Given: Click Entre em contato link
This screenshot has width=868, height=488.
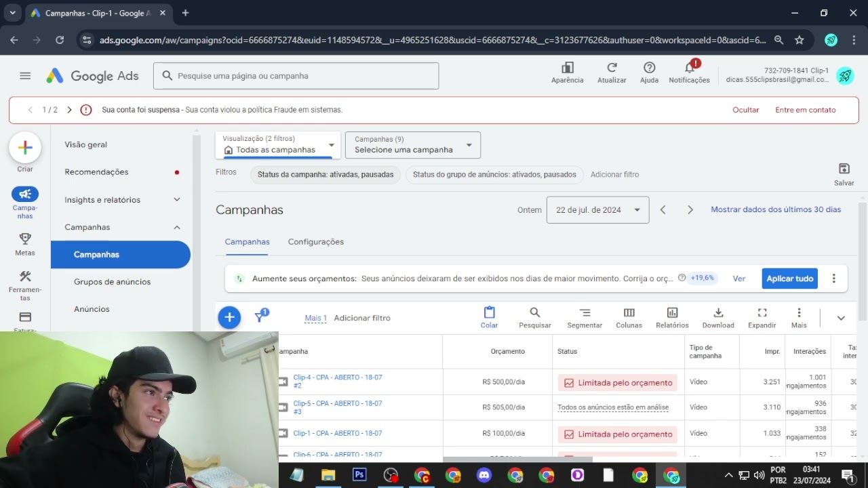Looking at the screenshot, I should 806,110.
